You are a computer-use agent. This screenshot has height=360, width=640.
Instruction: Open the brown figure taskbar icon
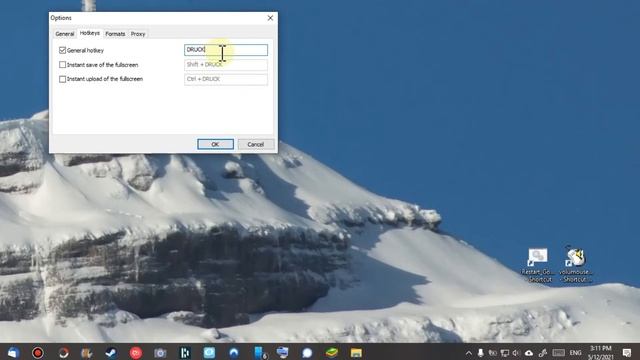coord(87,353)
